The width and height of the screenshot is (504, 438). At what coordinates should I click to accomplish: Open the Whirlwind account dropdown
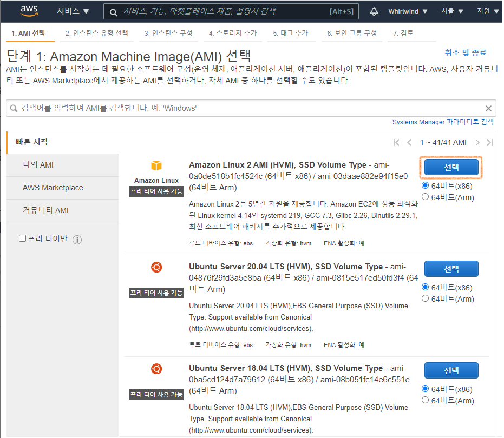tap(408, 11)
